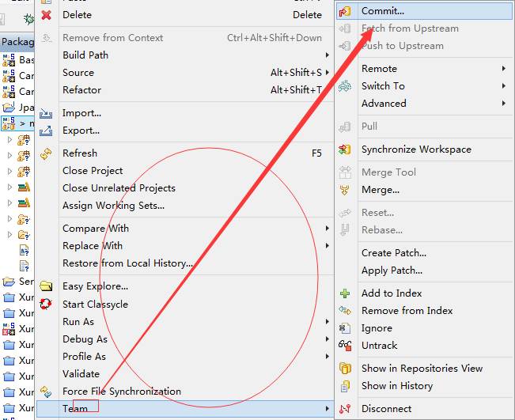Select Disconnect from the Team submenu
Screen dimensions: 515x420
click(424, 409)
